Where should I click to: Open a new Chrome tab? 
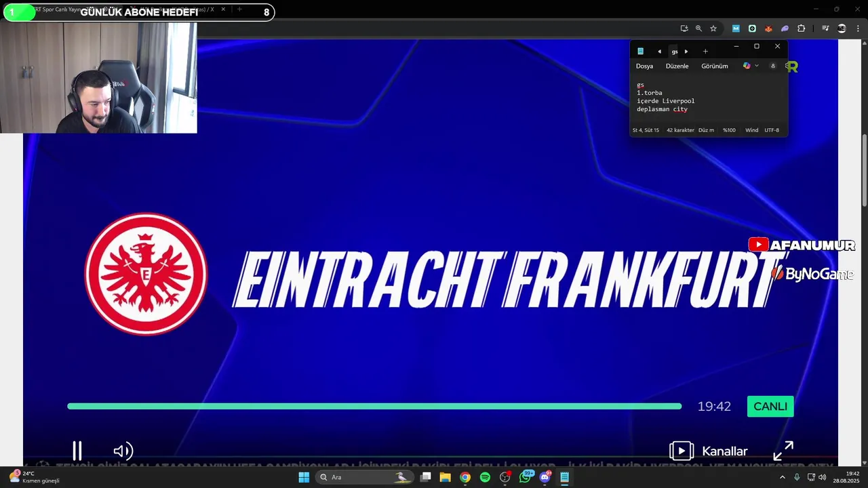click(x=239, y=9)
